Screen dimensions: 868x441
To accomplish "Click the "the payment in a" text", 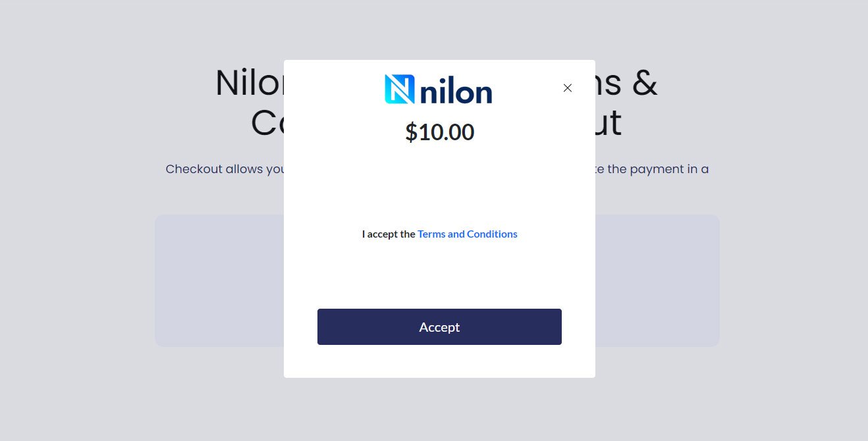I will point(652,169).
